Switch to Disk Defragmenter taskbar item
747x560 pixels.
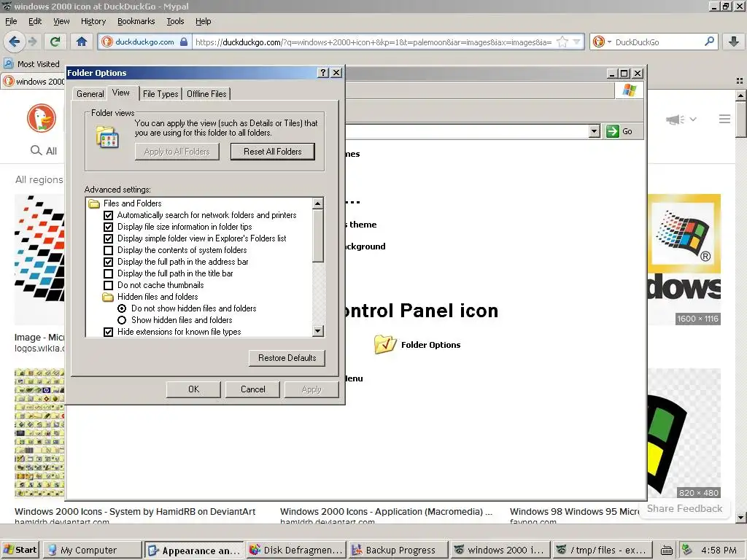295,550
